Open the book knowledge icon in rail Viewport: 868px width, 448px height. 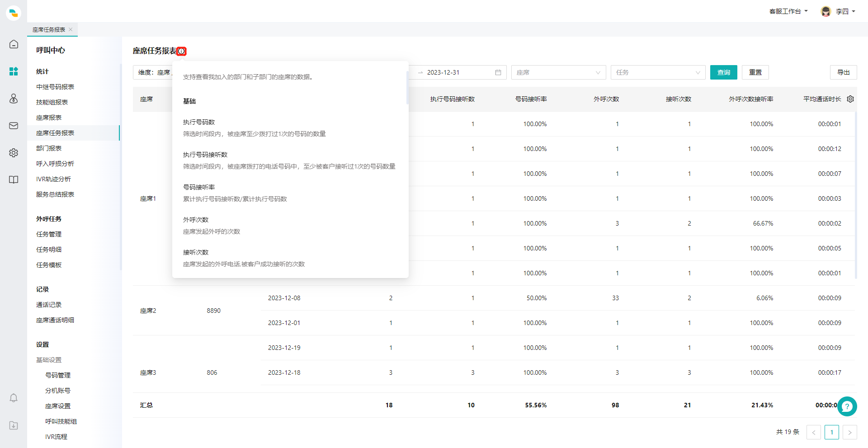[14, 180]
